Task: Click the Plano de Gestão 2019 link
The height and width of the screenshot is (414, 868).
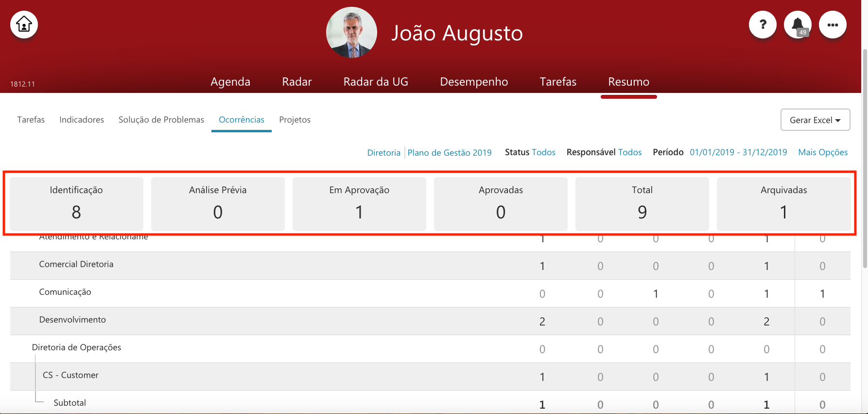Action: tap(450, 153)
